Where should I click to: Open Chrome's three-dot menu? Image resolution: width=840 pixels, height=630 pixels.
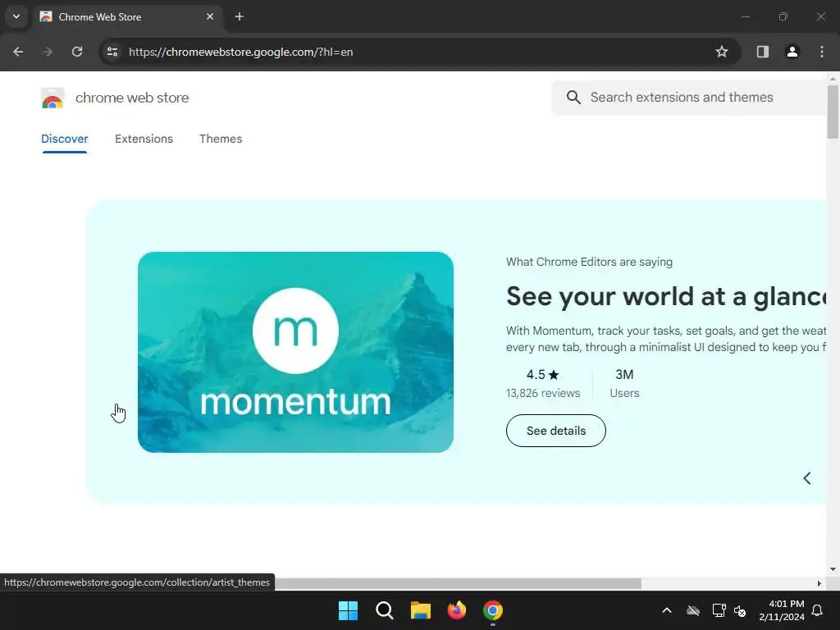(822, 52)
